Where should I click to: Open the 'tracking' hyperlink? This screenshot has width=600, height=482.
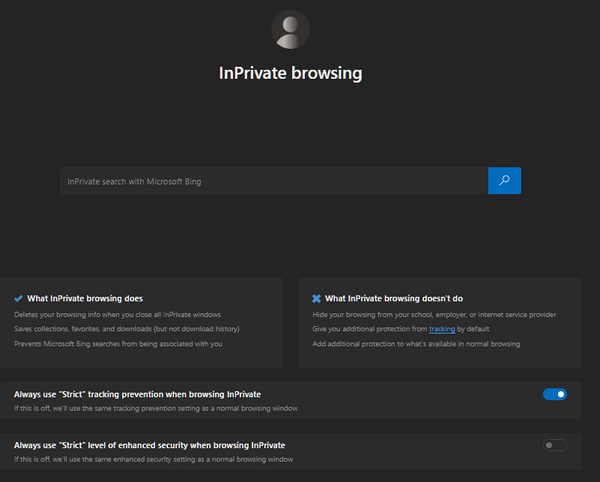coord(442,329)
